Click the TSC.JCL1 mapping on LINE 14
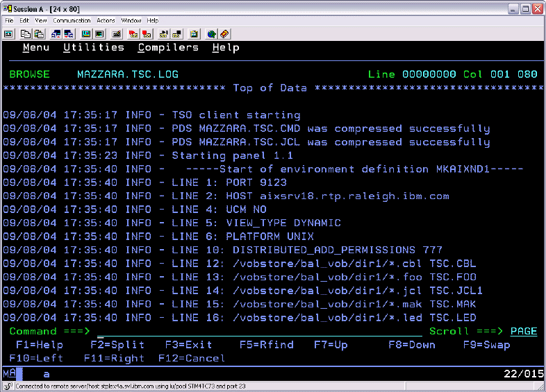 pos(456,291)
